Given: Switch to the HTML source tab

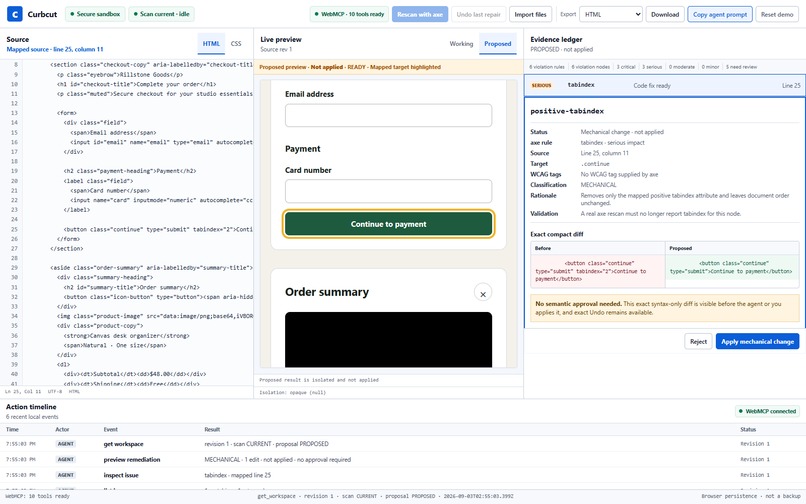Looking at the screenshot, I should tap(211, 44).
